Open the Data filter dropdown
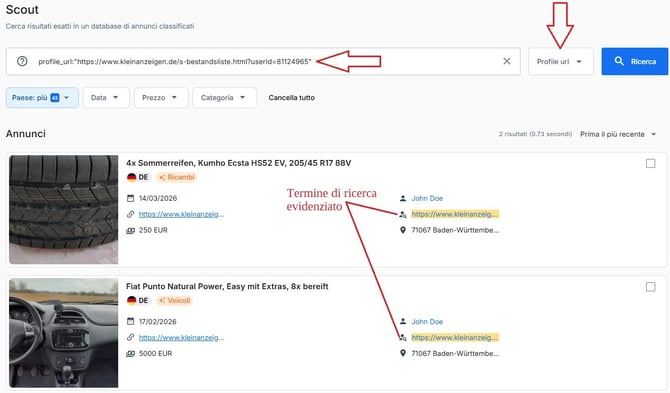The image size is (670, 393). 106,98
